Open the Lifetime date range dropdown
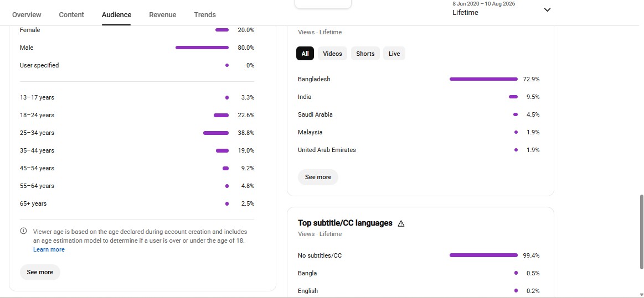Image resolution: width=644 pixels, height=298 pixels. point(502,9)
